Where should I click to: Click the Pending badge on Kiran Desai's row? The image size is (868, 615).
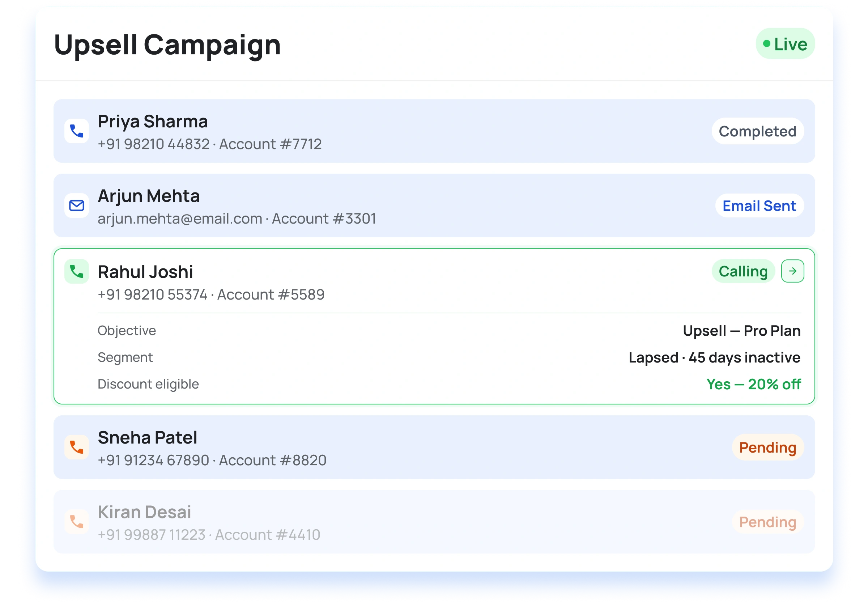(x=767, y=522)
